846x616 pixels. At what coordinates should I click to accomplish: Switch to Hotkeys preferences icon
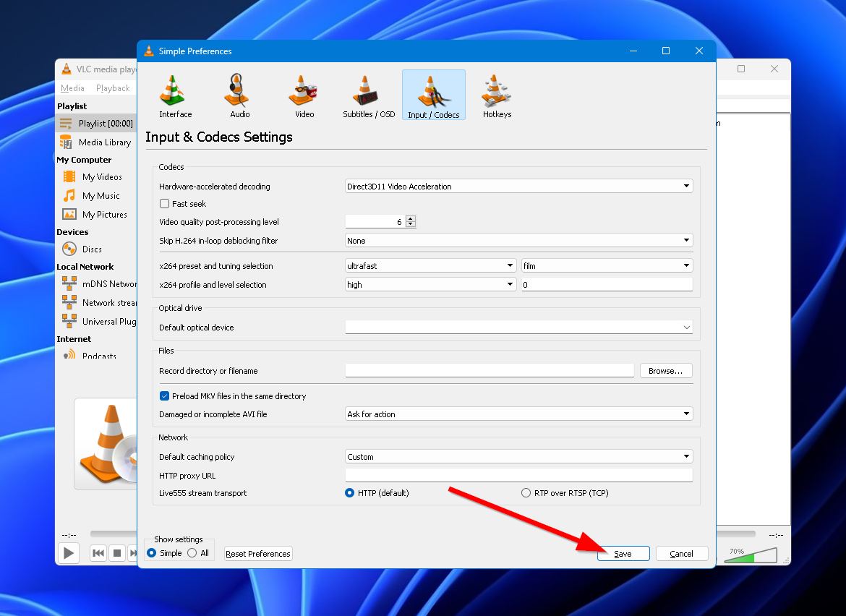pyautogui.click(x=497, y=95)
